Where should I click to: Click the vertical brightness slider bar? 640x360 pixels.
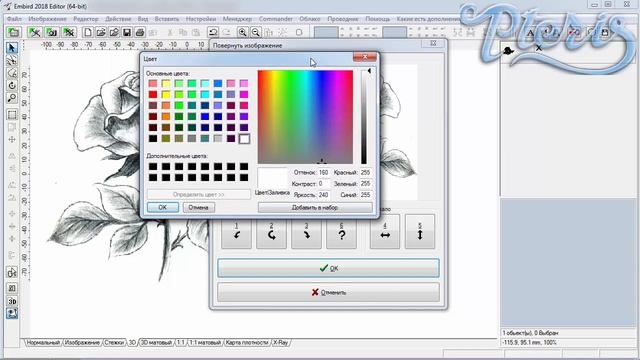364,117
